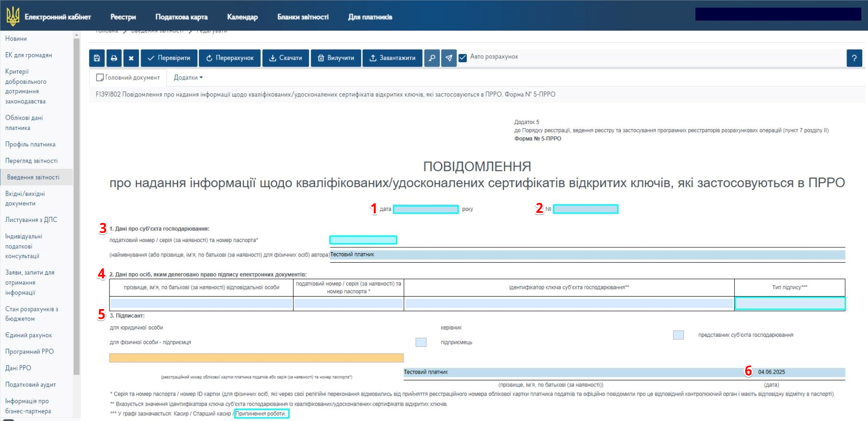This screenshot has width=868, height=421.
Task: Click the trident emblem logo
Action: (12, 17)
